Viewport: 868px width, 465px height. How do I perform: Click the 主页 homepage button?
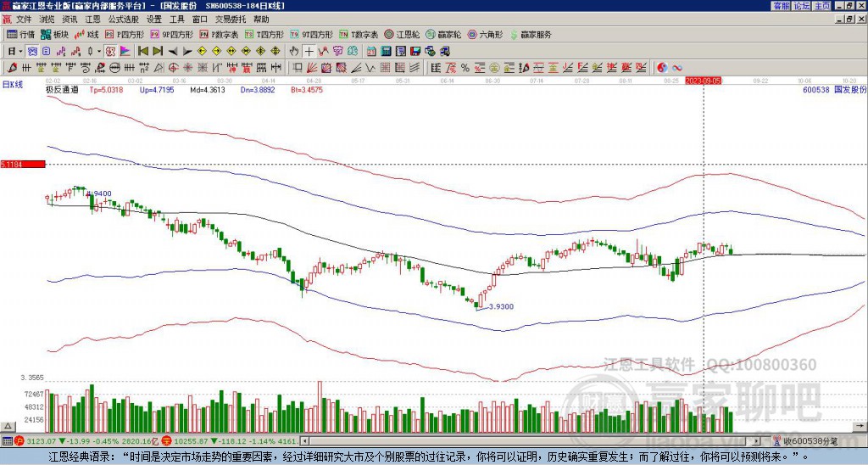click(822, 6)
